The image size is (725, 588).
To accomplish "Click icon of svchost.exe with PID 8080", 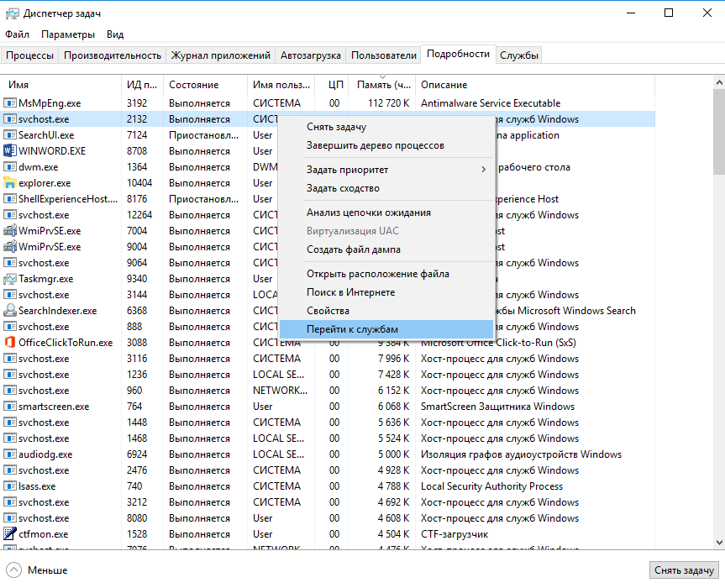I will [10, 517].
